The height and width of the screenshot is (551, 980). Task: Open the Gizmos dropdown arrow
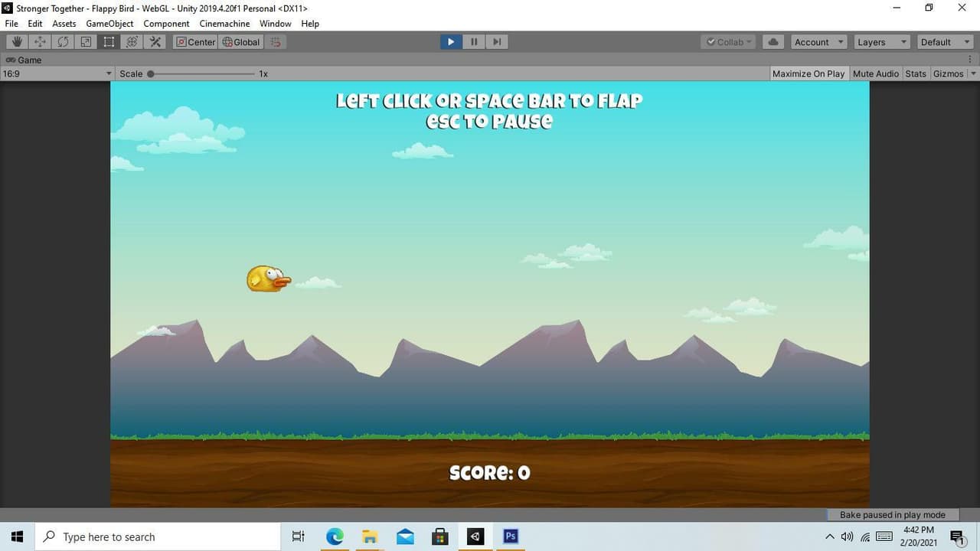(x=973, y=73)
